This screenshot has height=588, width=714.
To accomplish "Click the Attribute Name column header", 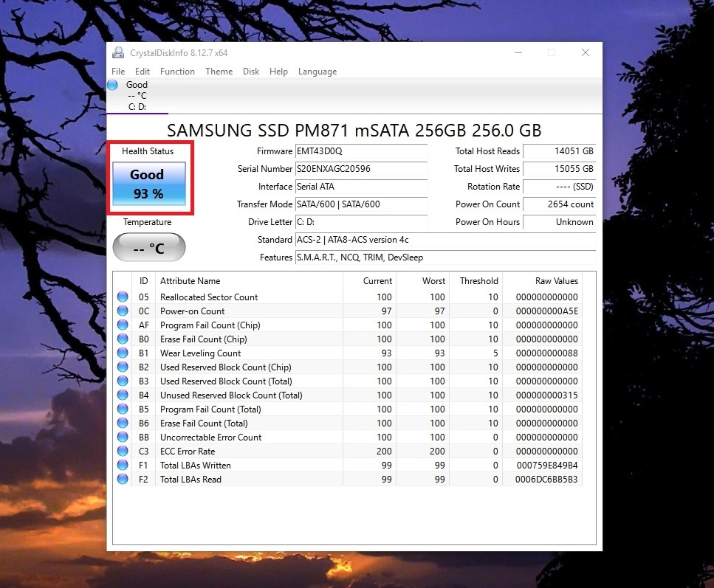I will pyautogui.click(x=249, y=281).
